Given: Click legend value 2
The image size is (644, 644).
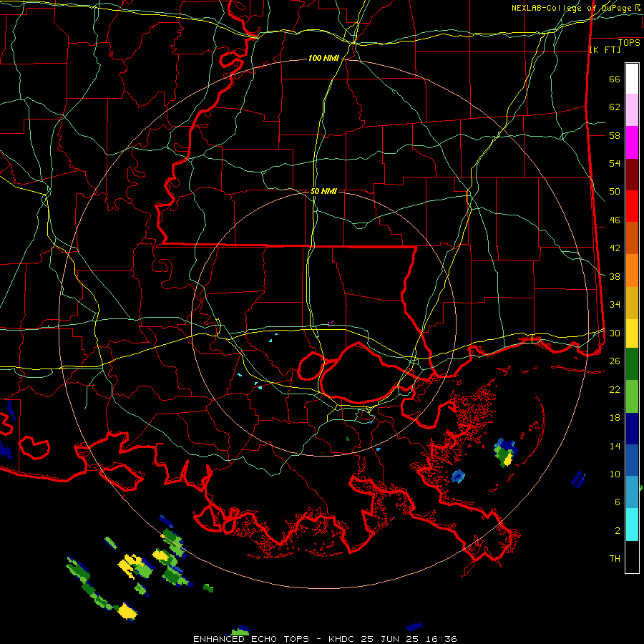Looking at the screenshot, I should 618,531.
